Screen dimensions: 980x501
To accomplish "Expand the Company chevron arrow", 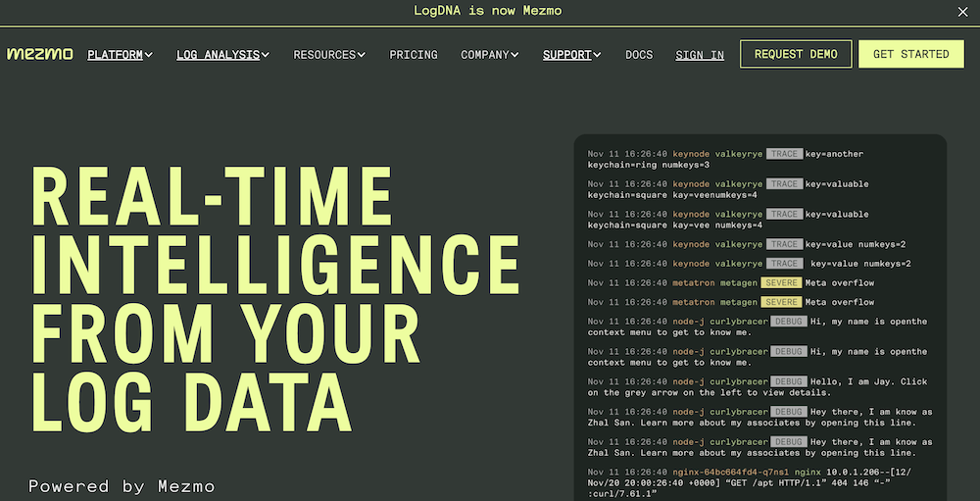I will tap(515, 55).
